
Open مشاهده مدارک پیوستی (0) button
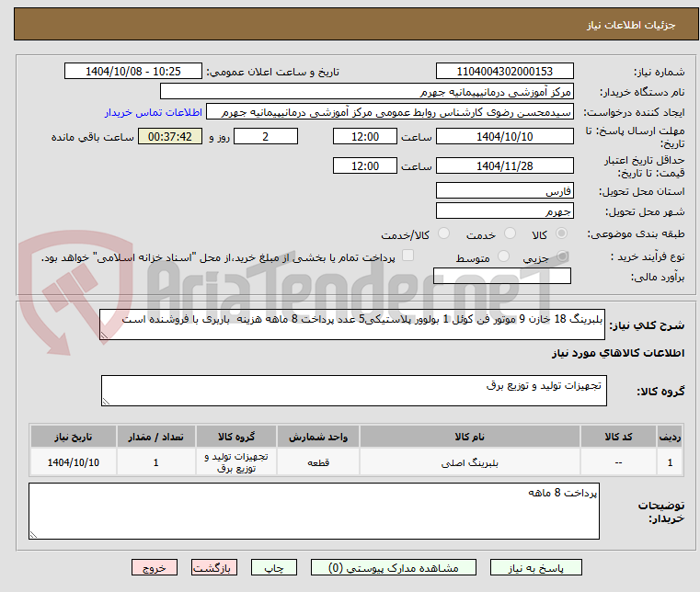[394, 567]
